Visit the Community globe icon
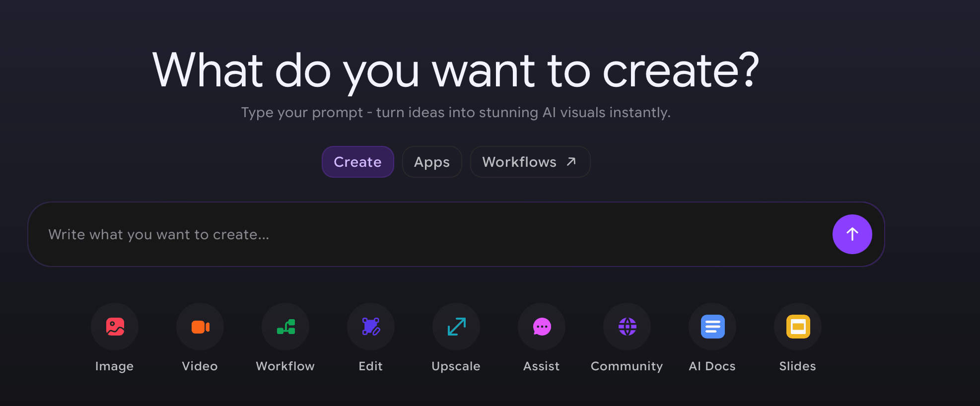 point(627,327)
